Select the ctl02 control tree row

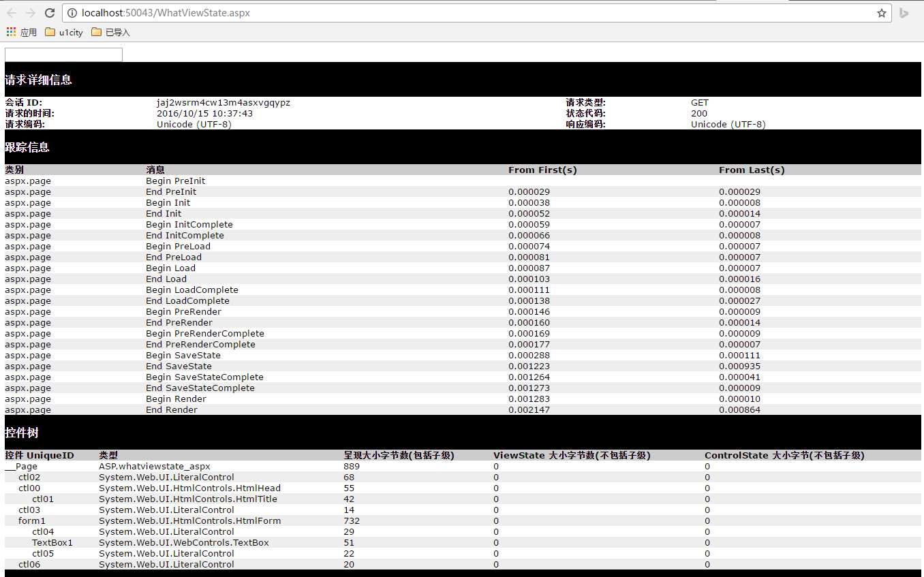pyautogui.click(x=463, y=477)
